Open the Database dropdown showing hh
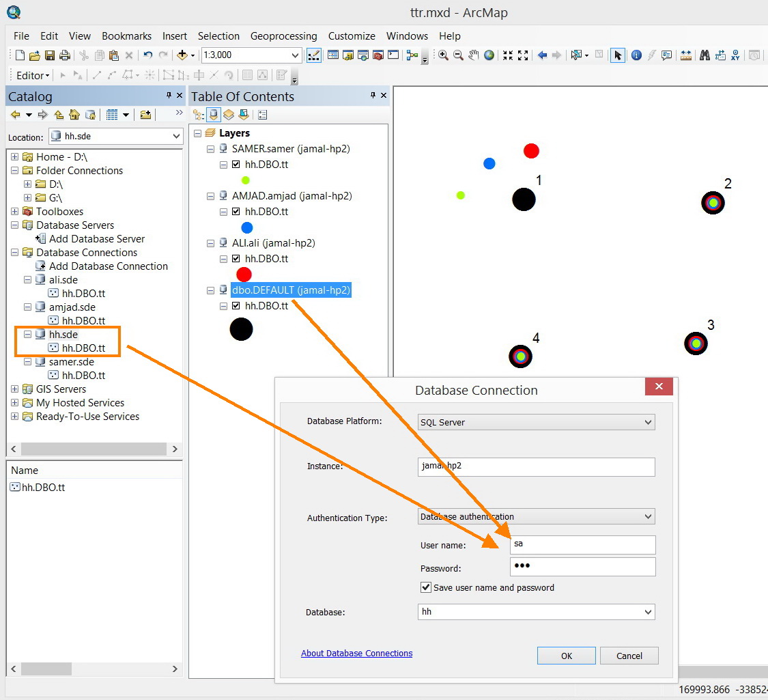 [x=648, y=612]
